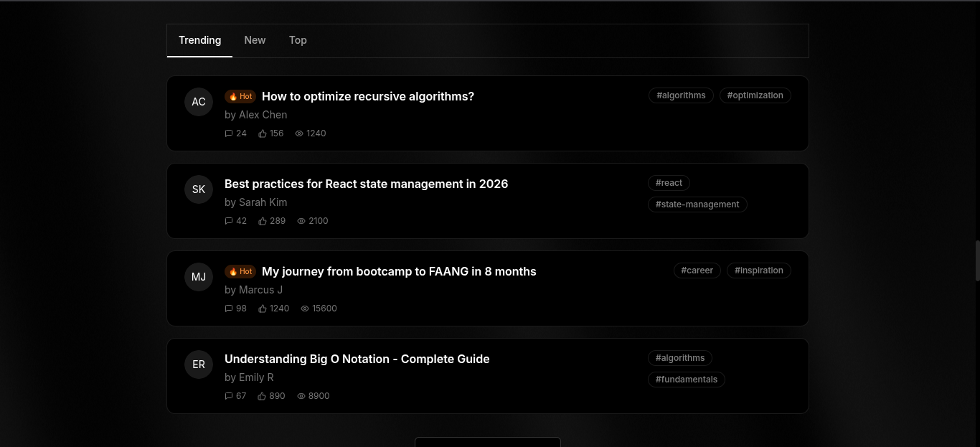Click thumbs-up icon on recursive algorithms post
Viewport: 980px width, 447px height.
(263, 133)
